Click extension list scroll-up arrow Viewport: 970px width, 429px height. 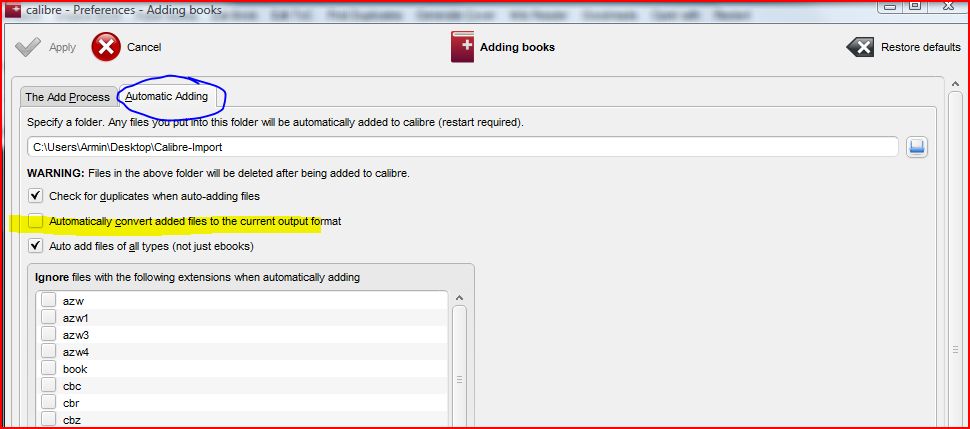click(459, 298)
